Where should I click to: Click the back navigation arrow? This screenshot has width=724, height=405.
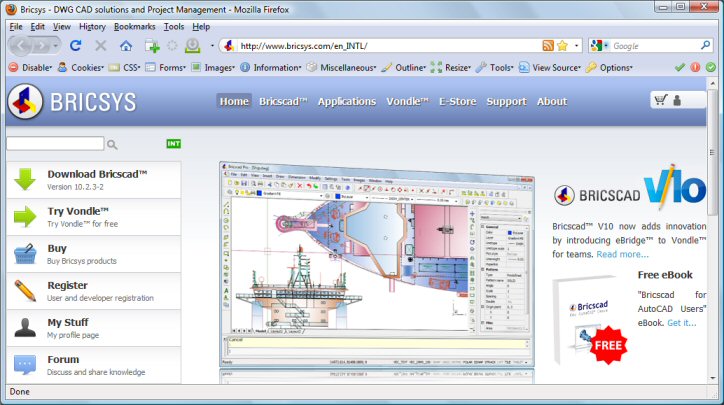[x=21, y=45]
